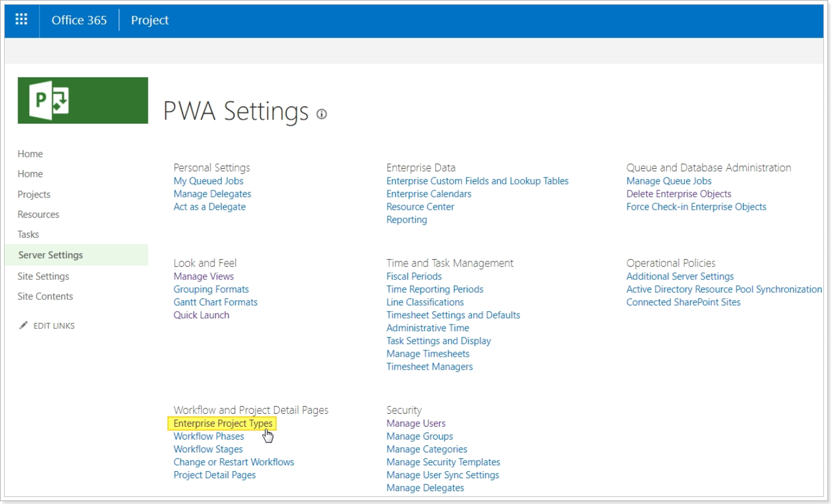This screenshot has height=504, width=831.
Task: Open Resources in left navigation
Action: coord(38,214)
